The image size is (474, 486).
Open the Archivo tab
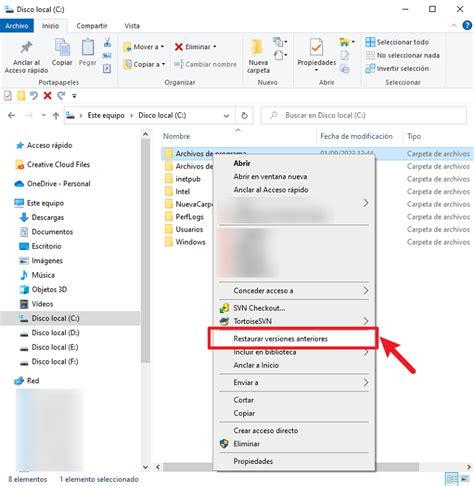[17, 26]
